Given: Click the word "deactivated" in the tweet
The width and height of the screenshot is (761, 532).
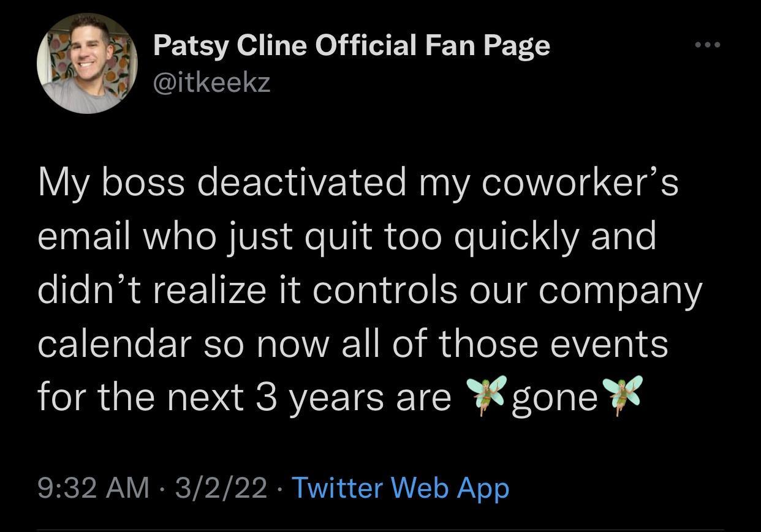Looking at the screenshot, I should pyautogui.click(x=301, y=183).
